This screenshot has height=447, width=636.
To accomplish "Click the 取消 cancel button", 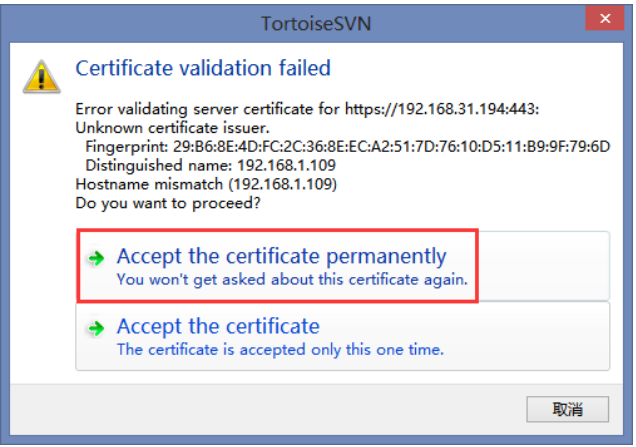I will tap(567, 409).
